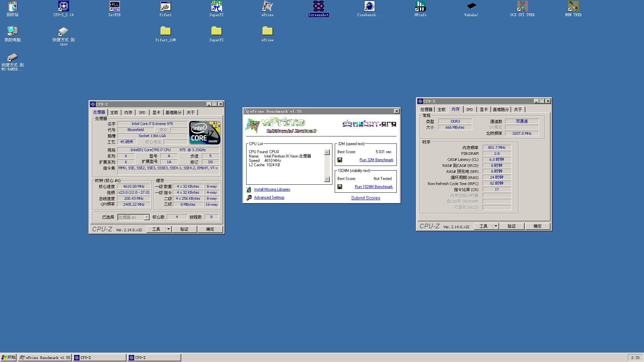Image resolution: width=644 pixels, height=362 pixels.
Task: Click the save icon beside the 32M score
Action: tap(340, 160)
